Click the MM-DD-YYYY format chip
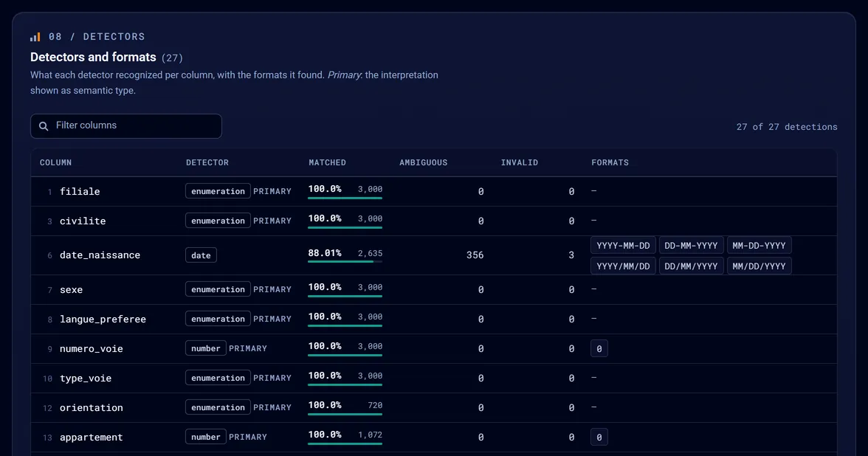This screenshot has height=456, width=868. point(759,245)
